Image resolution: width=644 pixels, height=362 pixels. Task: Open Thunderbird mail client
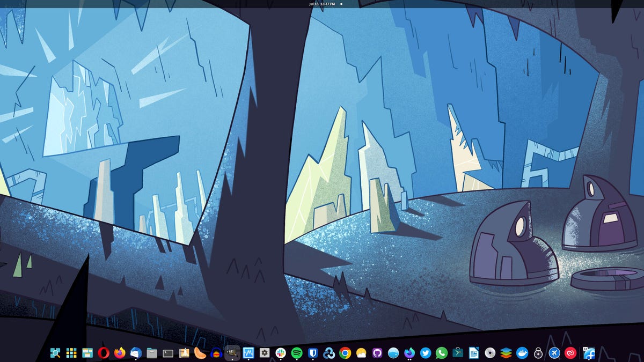coord(136,353)
